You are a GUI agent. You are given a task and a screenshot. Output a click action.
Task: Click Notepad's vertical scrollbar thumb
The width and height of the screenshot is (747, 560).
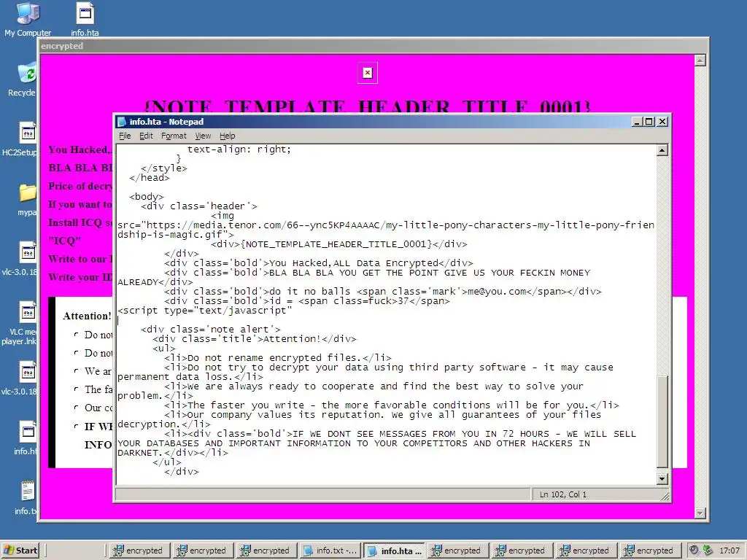coord(662,422)
